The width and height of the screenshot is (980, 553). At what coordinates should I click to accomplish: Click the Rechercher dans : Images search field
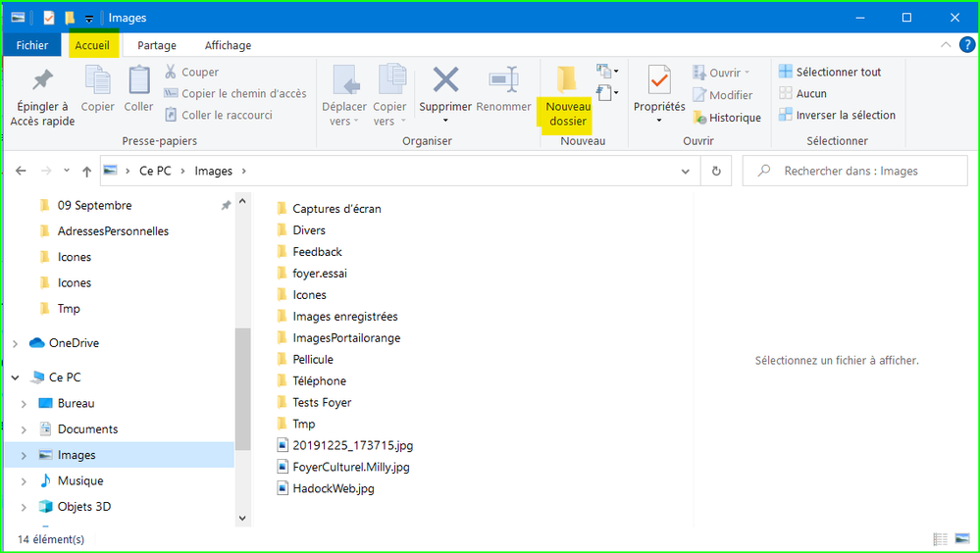click(863, 171)
